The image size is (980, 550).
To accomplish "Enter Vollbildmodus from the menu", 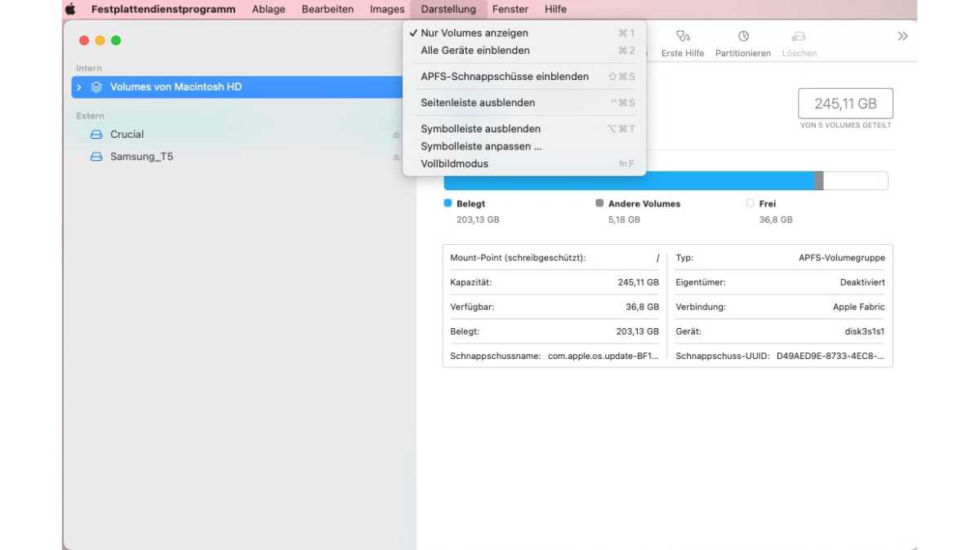I will (524, 164).
